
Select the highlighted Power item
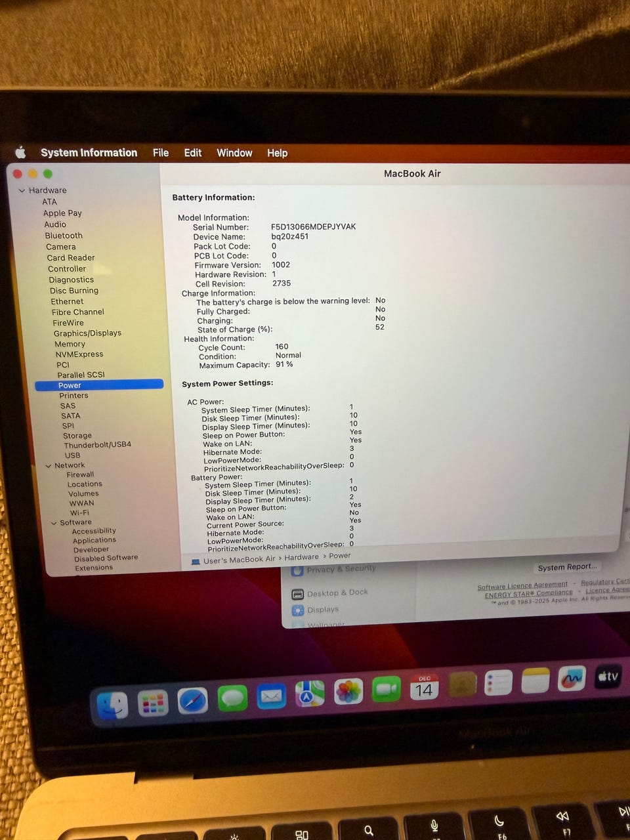pyautogui.click(x=99, y=385)
